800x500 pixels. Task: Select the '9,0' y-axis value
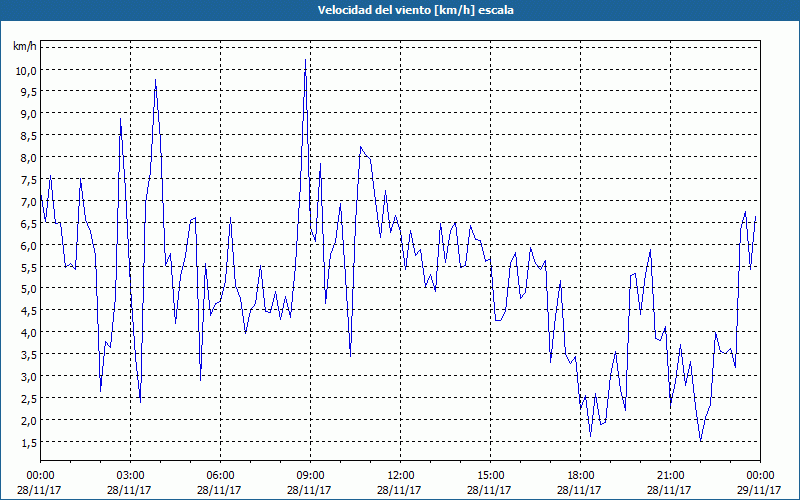pyautogui.click(x=28, y=114)
